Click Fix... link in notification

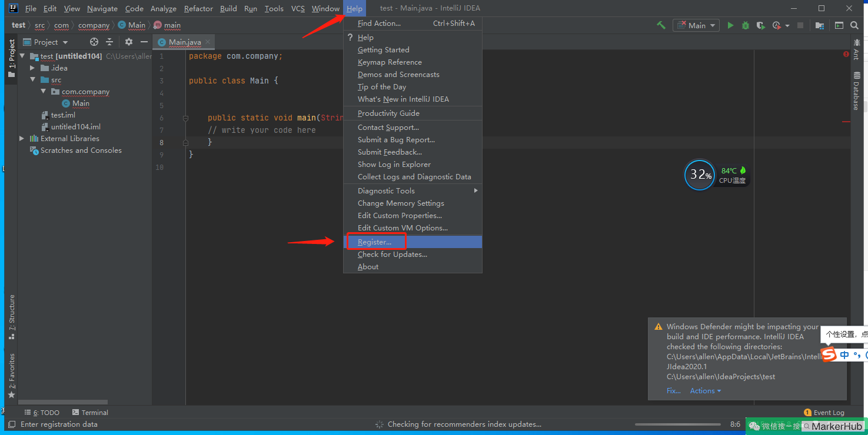674,391
